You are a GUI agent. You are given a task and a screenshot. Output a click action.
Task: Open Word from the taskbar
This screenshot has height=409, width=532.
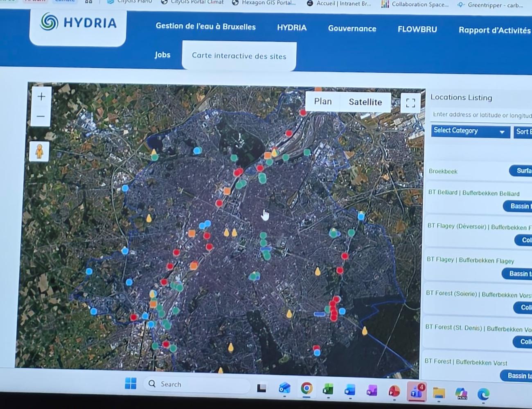pos(350,390)
